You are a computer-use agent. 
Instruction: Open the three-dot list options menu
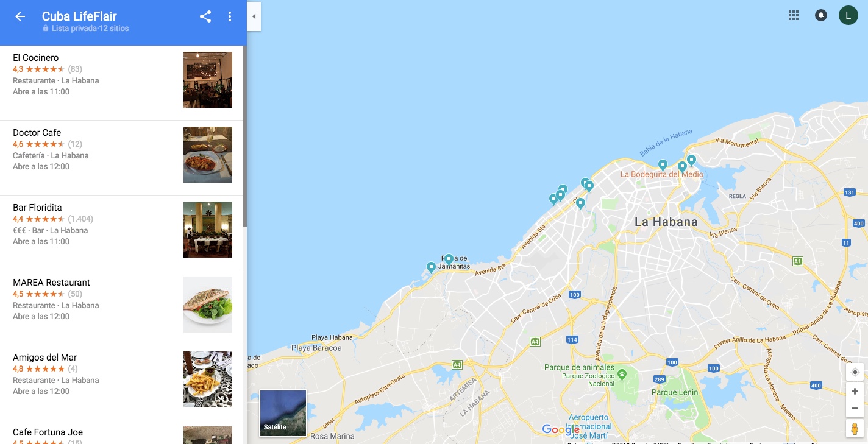(230, 16)
